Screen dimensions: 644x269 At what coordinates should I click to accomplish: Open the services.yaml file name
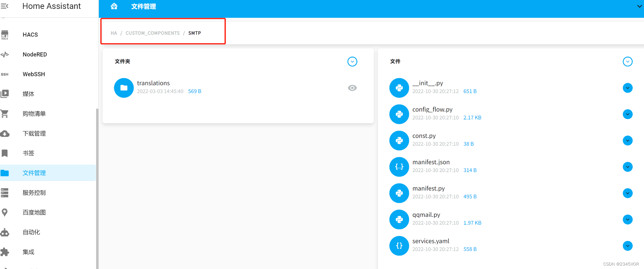coord(431,241)
